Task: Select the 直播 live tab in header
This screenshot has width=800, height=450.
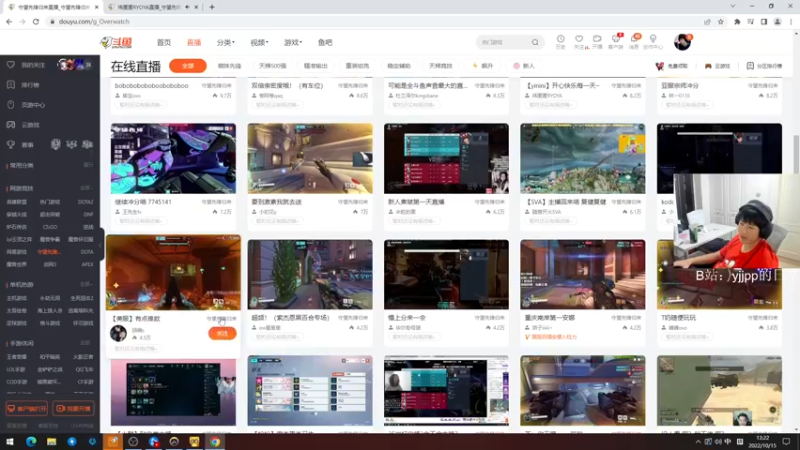Action: [194, 42]
